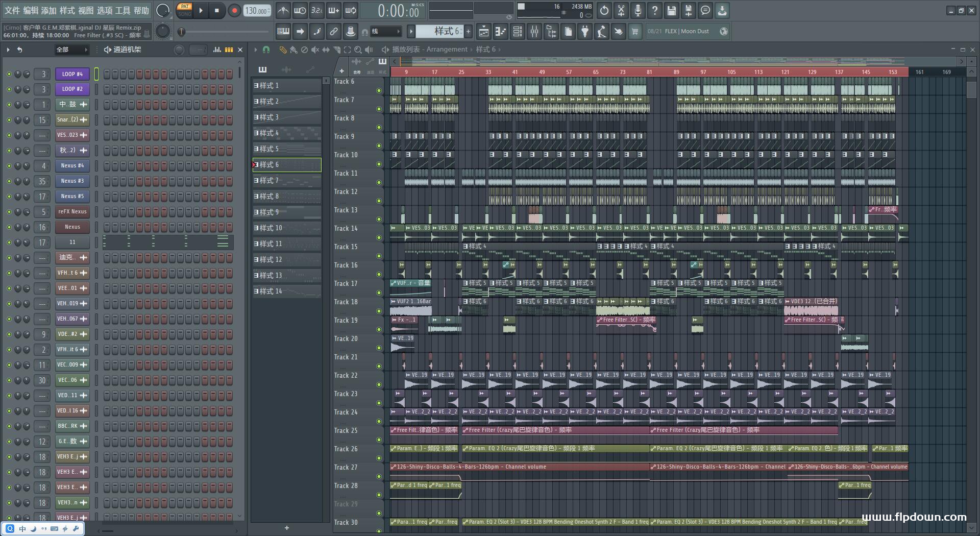Open the plugin picker plug icon
Viewport: 980px width, 536px height.
[585, 32]
